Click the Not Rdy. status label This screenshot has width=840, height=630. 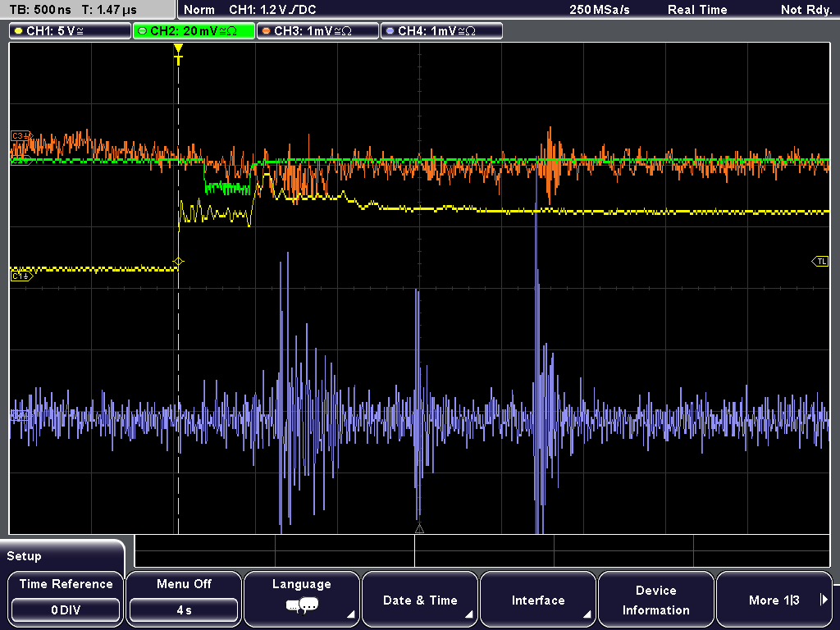coord(806,10)
